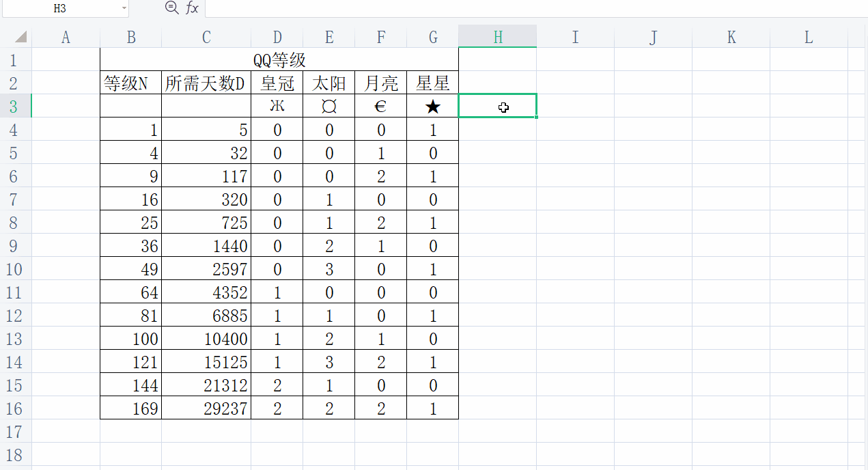The height and width of the screenshot is (470, 868).
Task: Click the € moon symbol cell
Action: tap(380, 107)
